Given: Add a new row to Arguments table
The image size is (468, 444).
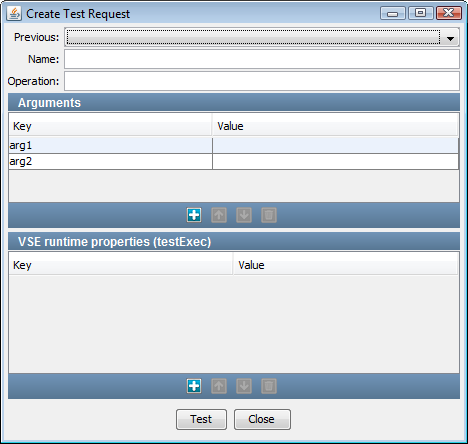Looking at the screenshot, I should (x=194, y=215).
